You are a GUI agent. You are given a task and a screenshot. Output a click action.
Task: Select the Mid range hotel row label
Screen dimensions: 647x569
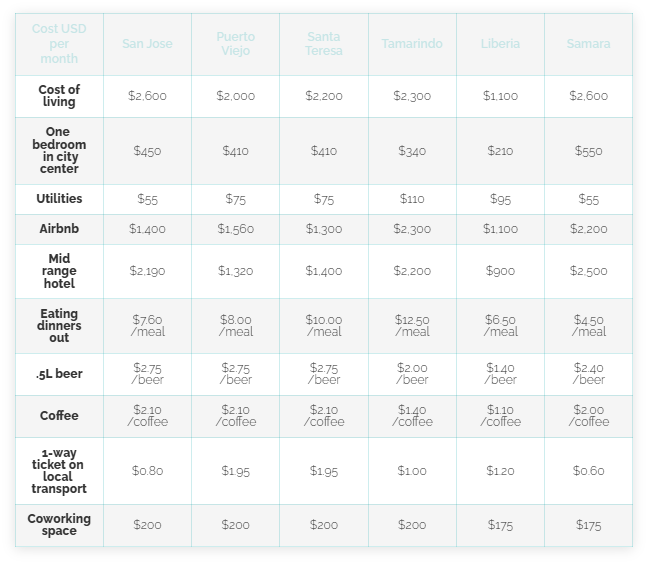(x=59, y=271)
